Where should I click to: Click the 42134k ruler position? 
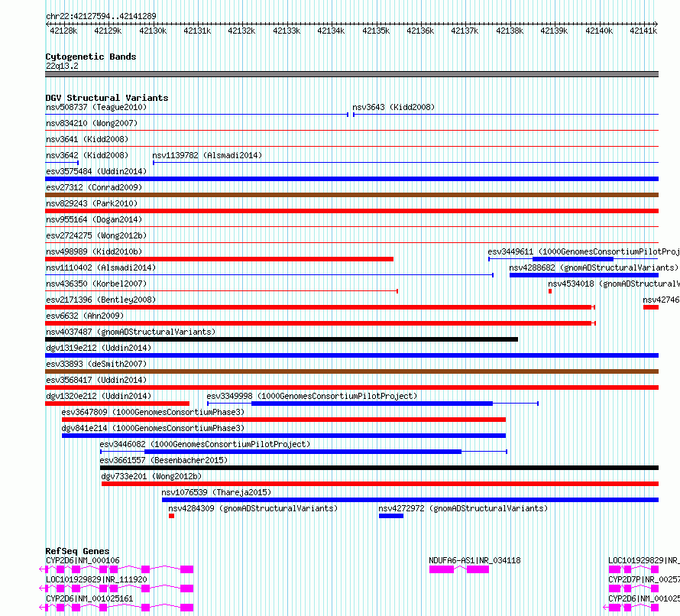tap(331, 31)
